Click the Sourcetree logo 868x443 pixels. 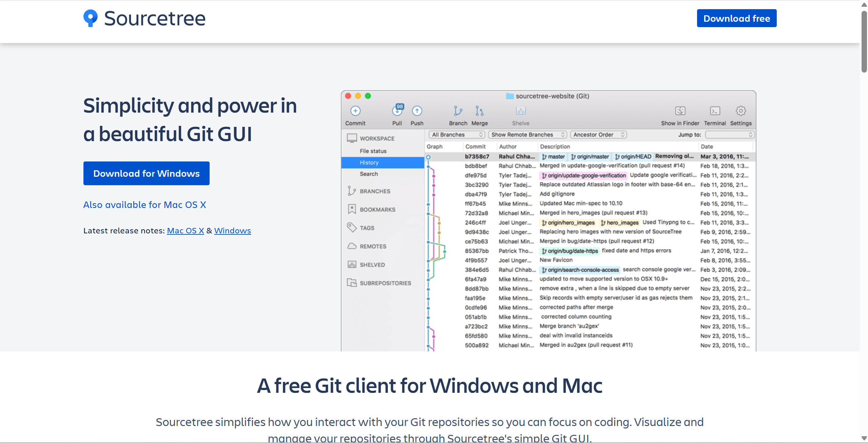pyautogui.click(x=144, y=18)
